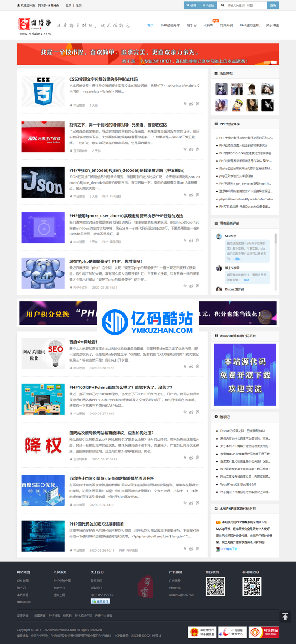Click share icon on 现在学php的都是傻子 article

(x=198, y=286)
